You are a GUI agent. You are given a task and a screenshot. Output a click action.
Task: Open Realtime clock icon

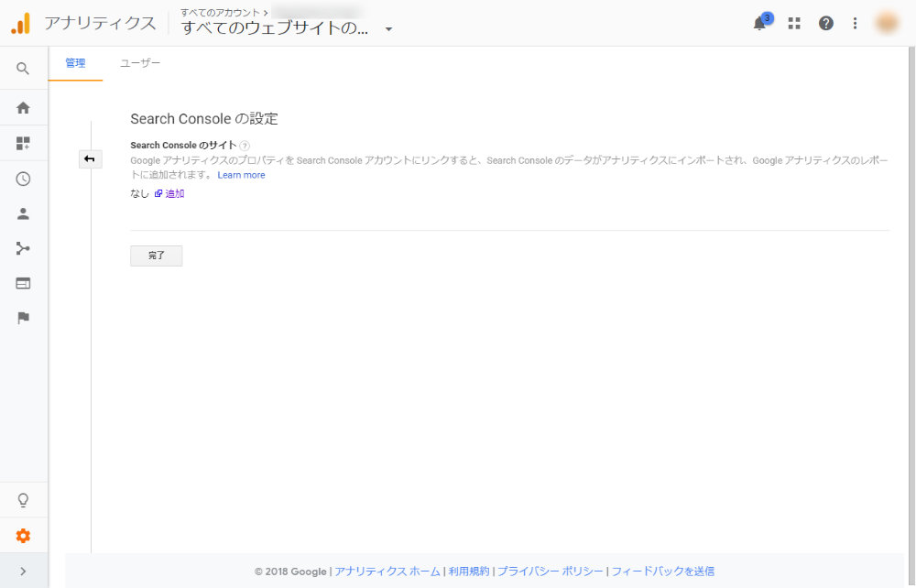[23, 179]
